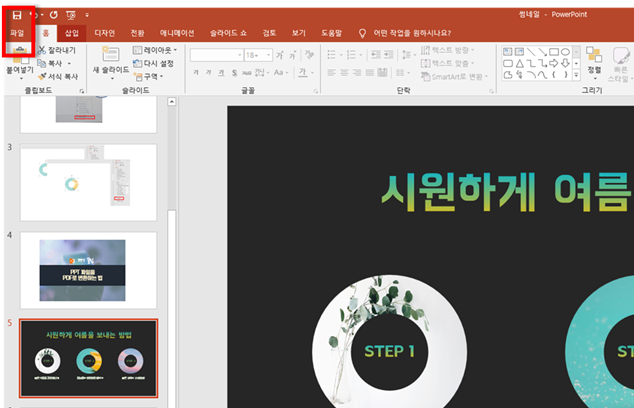Image resolution: width=634 pixels, height=408 pixels.
Task: Switch to the 디자인 (Design) tab
Action: tap(104, 33)
